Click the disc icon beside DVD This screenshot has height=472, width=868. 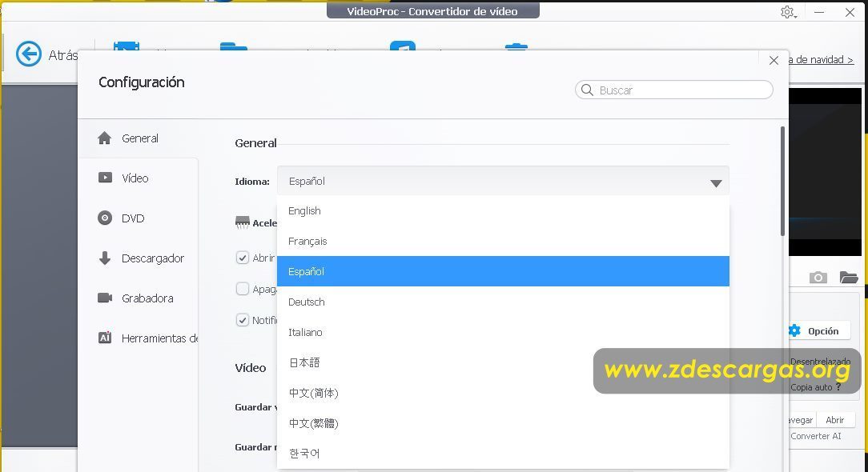pyautogui.click(x=105, y=218)
